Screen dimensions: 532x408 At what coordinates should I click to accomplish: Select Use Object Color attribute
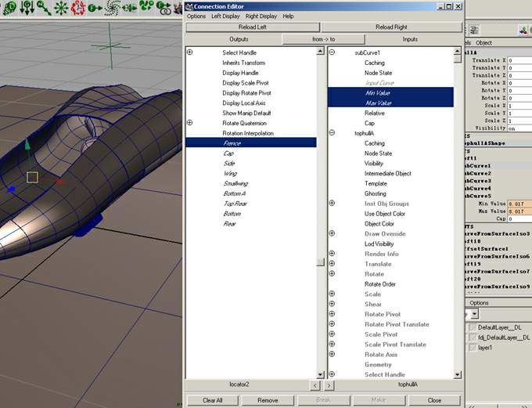[385, 214]
